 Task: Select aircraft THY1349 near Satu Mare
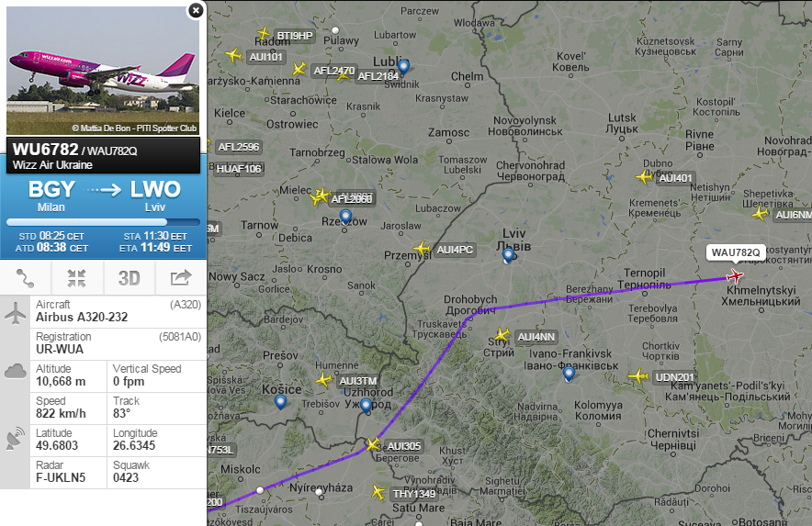click(x=378, y=492)
